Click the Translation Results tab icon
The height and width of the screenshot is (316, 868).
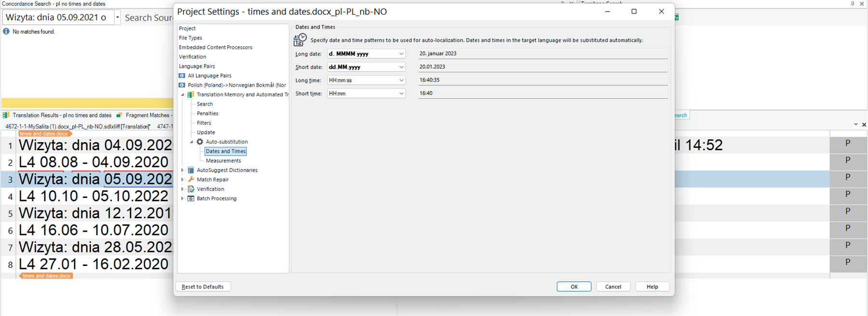coord(6,115)
